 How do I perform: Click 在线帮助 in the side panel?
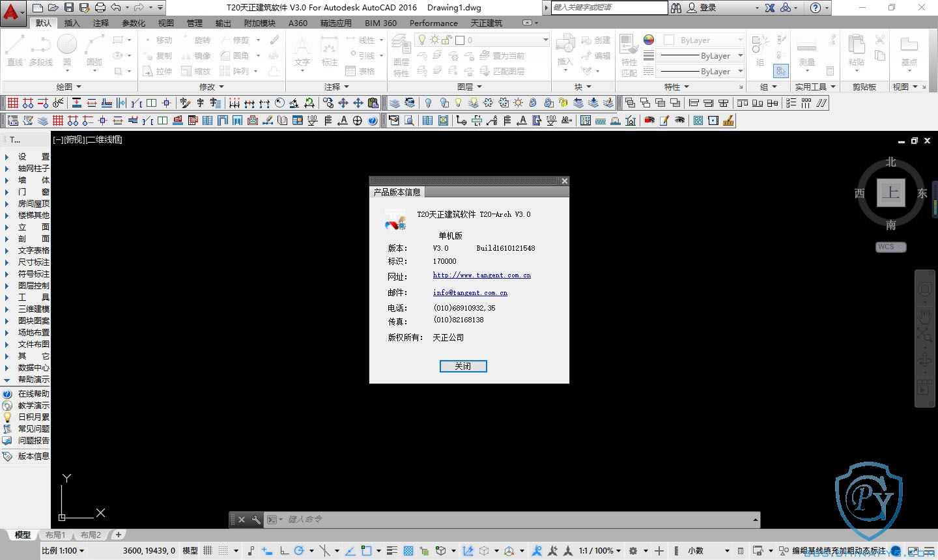[26, 393]
